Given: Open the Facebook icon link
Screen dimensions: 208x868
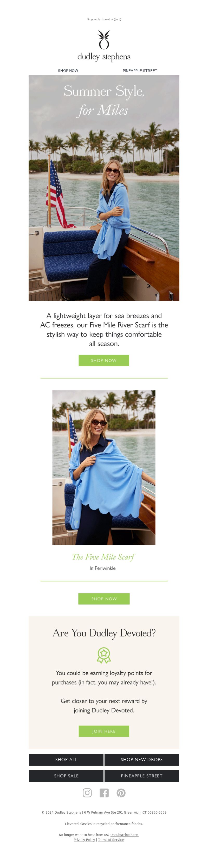Looking at the screenshot, I should 104,793.
